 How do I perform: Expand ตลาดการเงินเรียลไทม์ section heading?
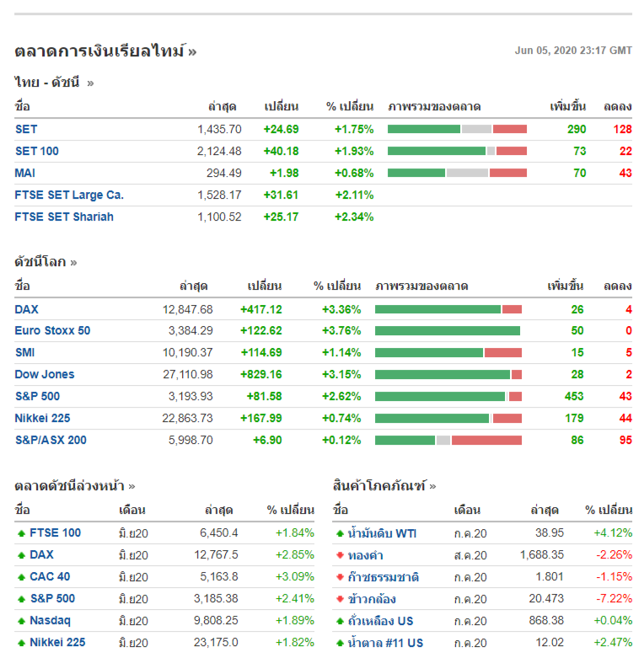(105, 51)
